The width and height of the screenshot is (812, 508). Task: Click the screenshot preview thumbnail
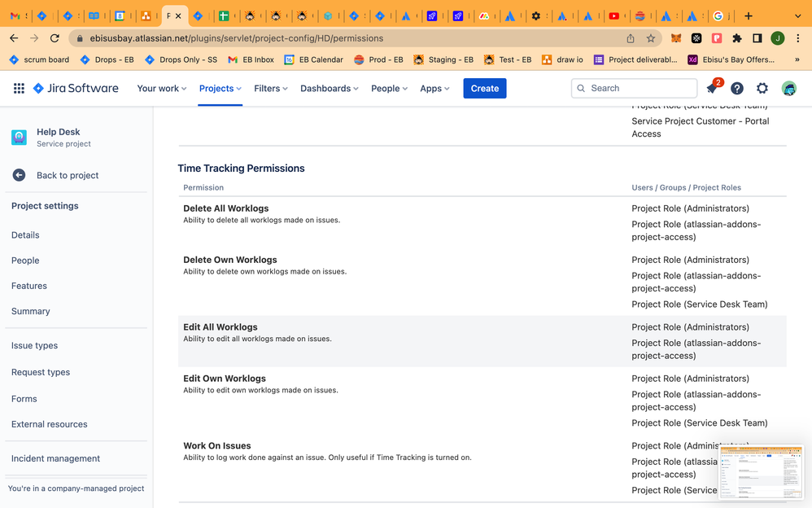[761, 471]
